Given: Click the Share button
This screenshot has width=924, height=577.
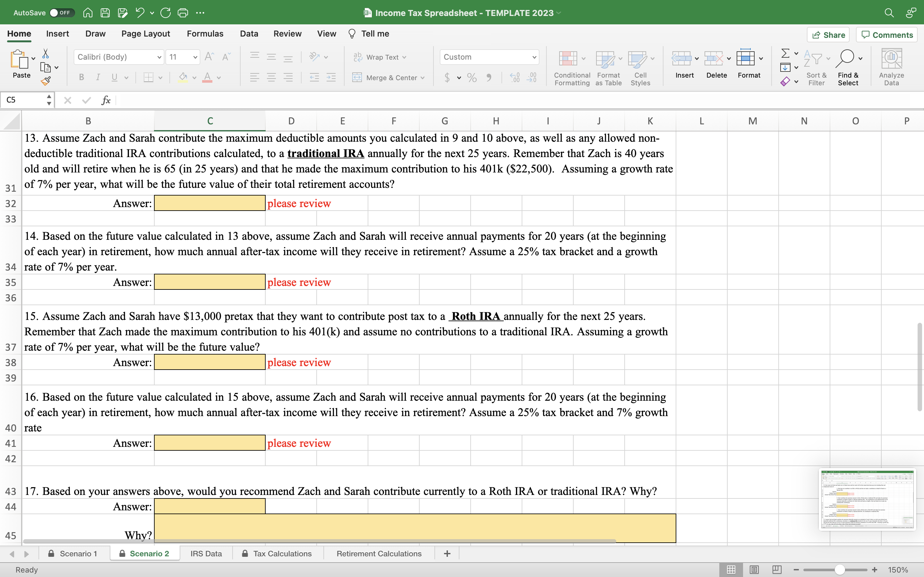Looking at the screenshot, I should 828,35.
